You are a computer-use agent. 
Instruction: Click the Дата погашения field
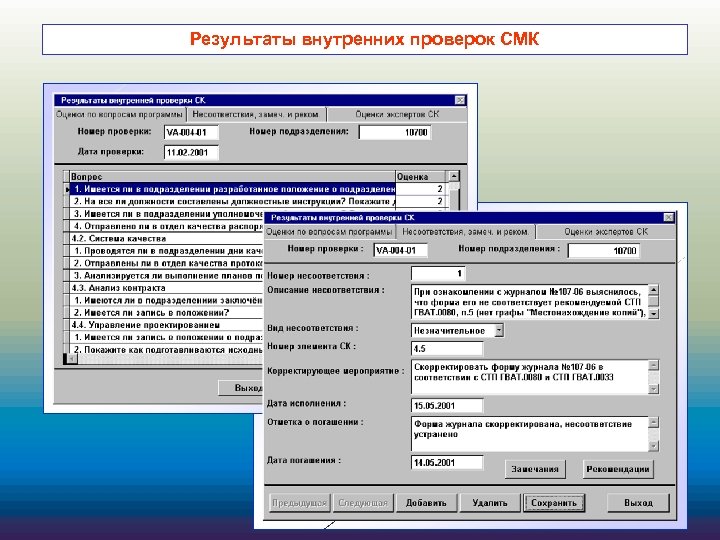pos(447,462)
